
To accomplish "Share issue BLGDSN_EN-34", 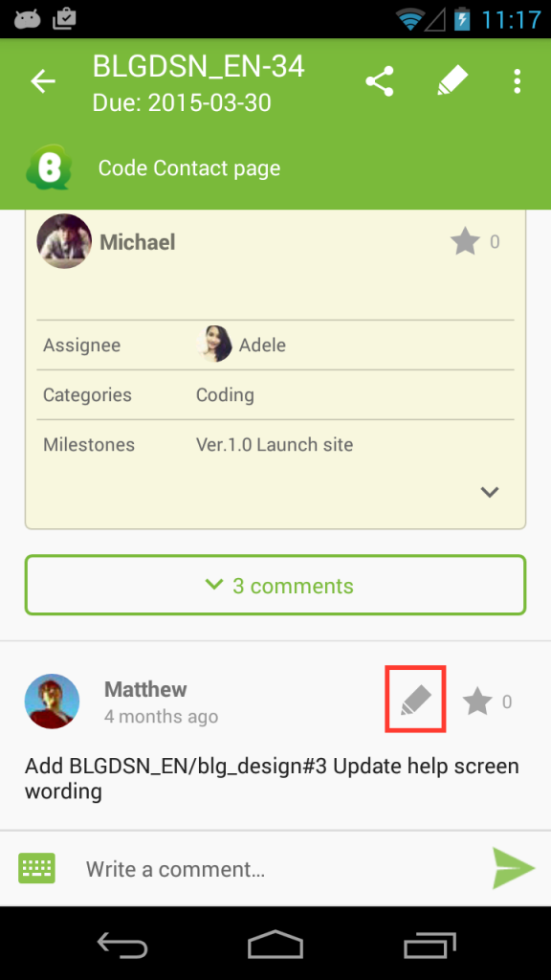I will coord(379,81).
